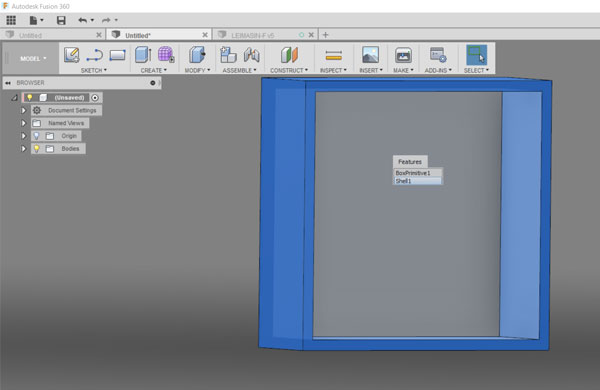The height and width of the screenshot is (390, 600).
Task: Select Create Form purple sphere icon
Action: coord(166,54)
